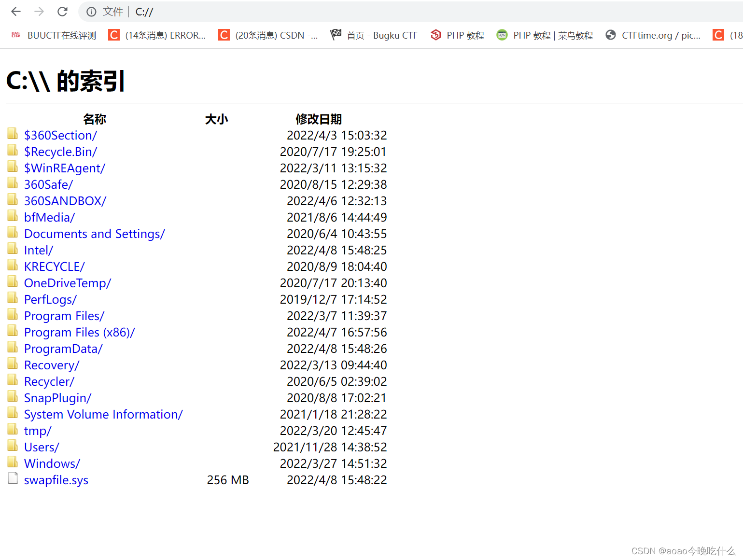743x560 pixels.
Task: Click the 256 MB size value
Action: click(x=228, y=480)
